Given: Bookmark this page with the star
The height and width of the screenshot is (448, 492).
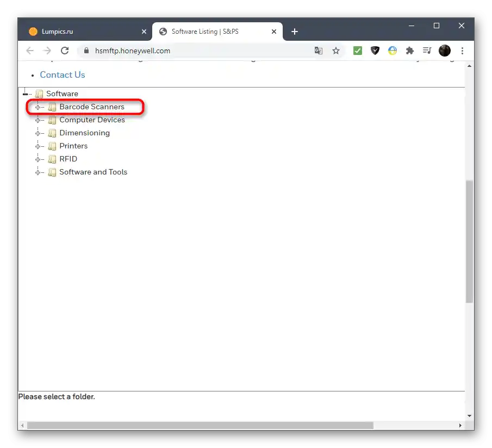Looking at the screenshot, I should pos(336,51).
